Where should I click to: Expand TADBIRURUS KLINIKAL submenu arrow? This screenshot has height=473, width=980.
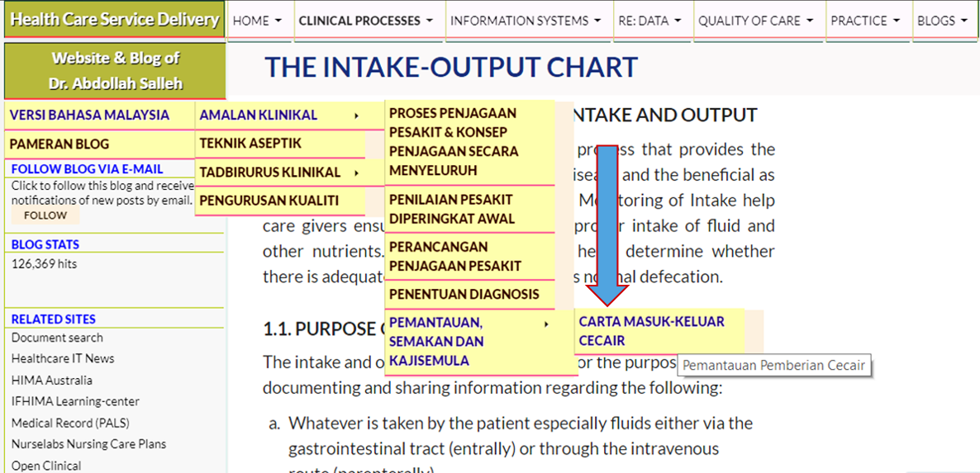356,173
